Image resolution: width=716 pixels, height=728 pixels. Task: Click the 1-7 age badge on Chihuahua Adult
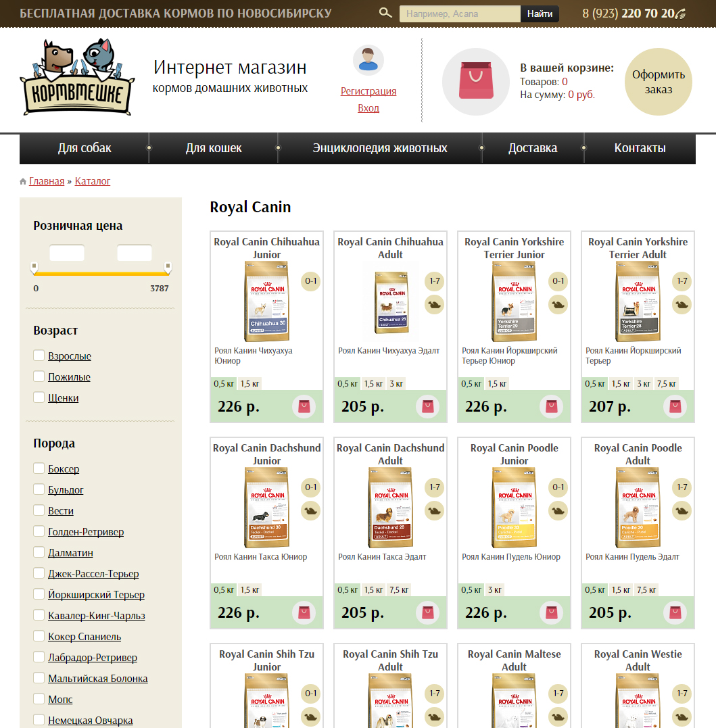435,281
